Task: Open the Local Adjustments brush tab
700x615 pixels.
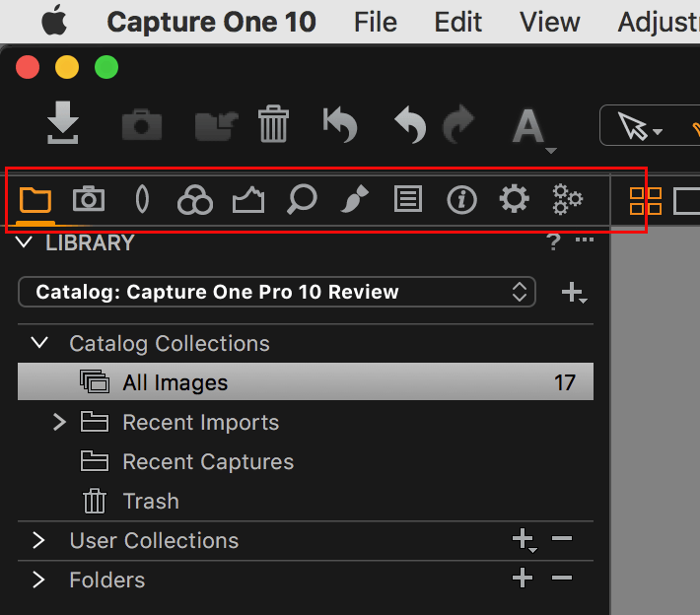Action: coord(355,199)
